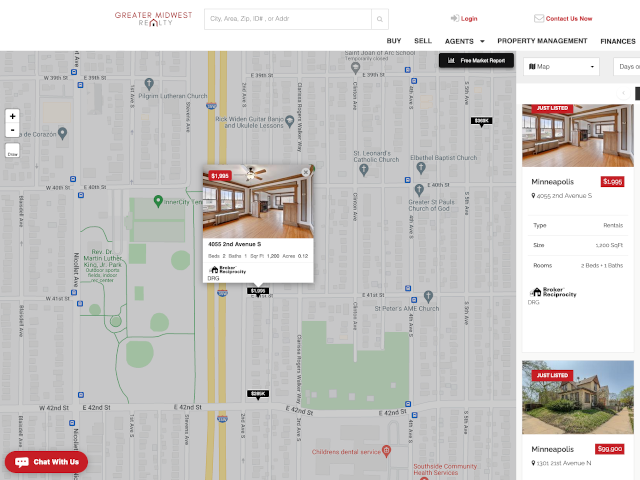Click the Pilgrim Lutheran Church map pin
This screenshot has height=480, width=640.
149,84
